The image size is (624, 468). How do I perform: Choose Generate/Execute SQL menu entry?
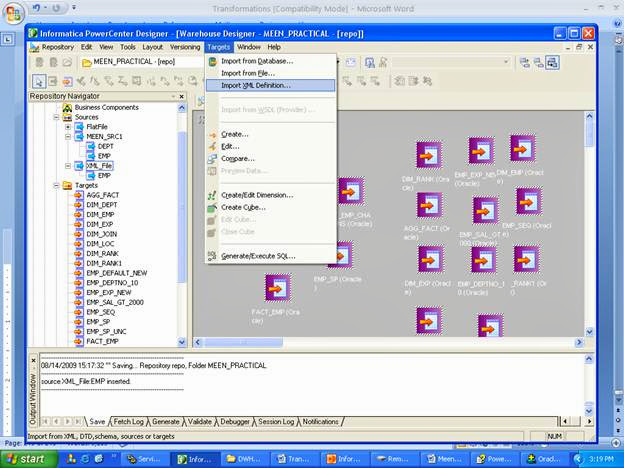271,256
